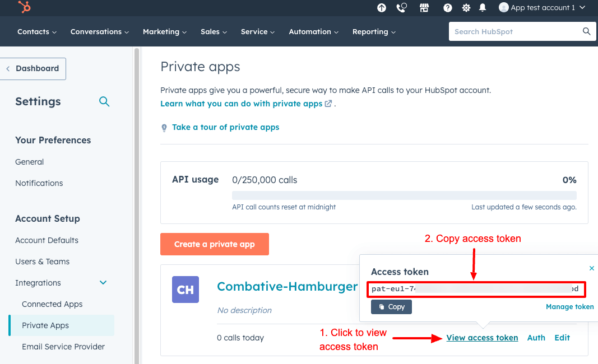Image resolution: width=598 pixels, height=364 pixels.
Task: Open the Automation menu
Action: (313, 31)
